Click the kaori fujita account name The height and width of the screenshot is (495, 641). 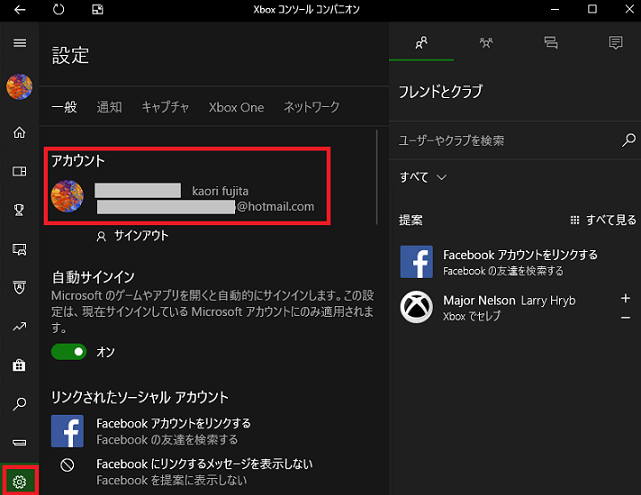pos(220,191)
